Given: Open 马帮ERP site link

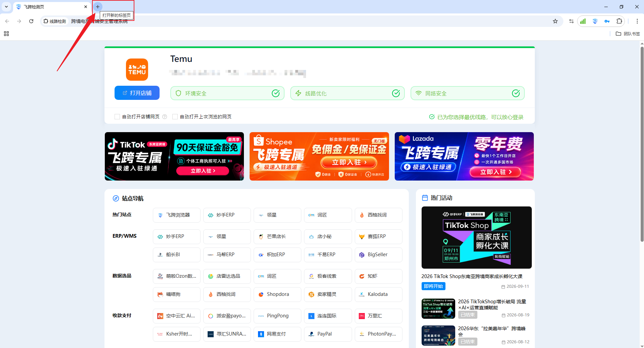Looking at the screenshot, I should tap(227, 255).
